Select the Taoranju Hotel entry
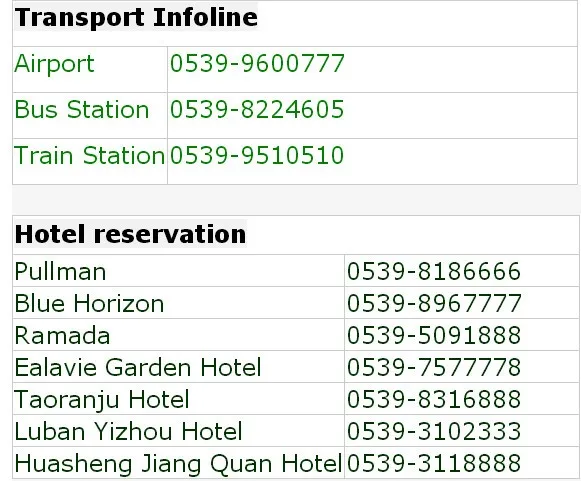581x481 pixels. (102, 400)
